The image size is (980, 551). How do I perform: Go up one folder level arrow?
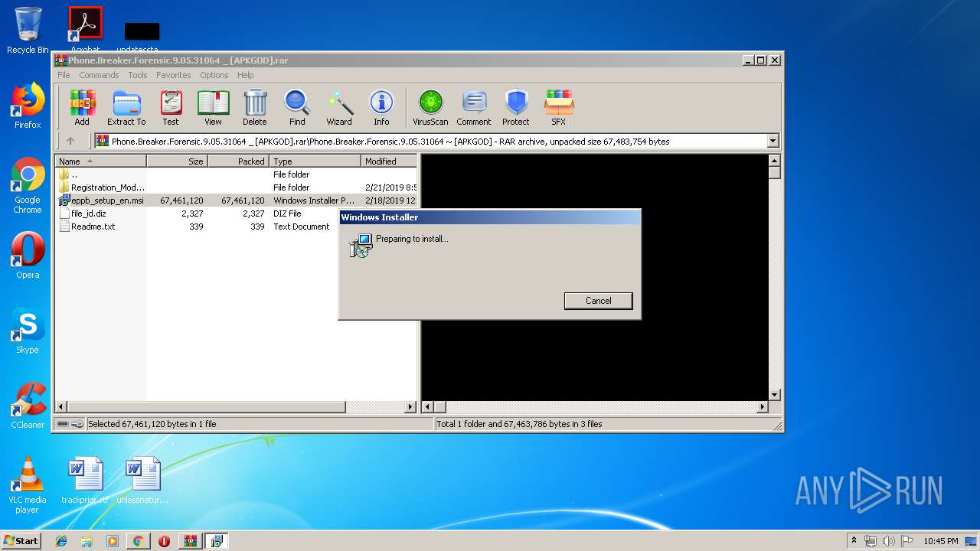(x=70, y=141)
